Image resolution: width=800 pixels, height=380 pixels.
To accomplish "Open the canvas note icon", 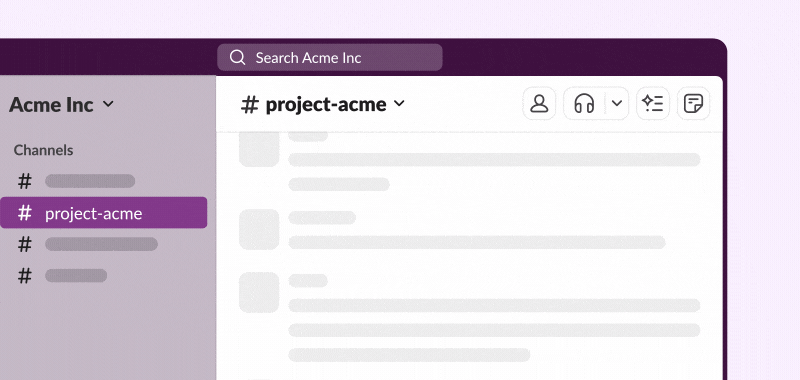I will pos(693,104).
